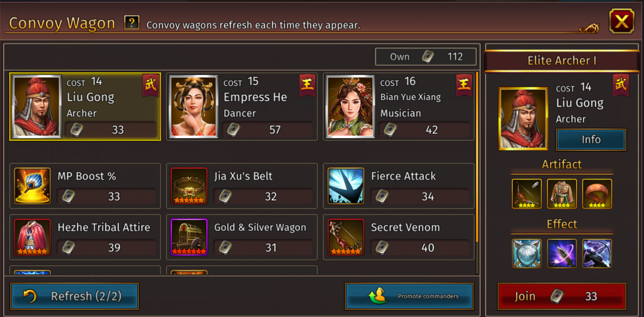Click the red hat artifact icon
The height and width of the screenshot is (317, 644).
[597, 194]
